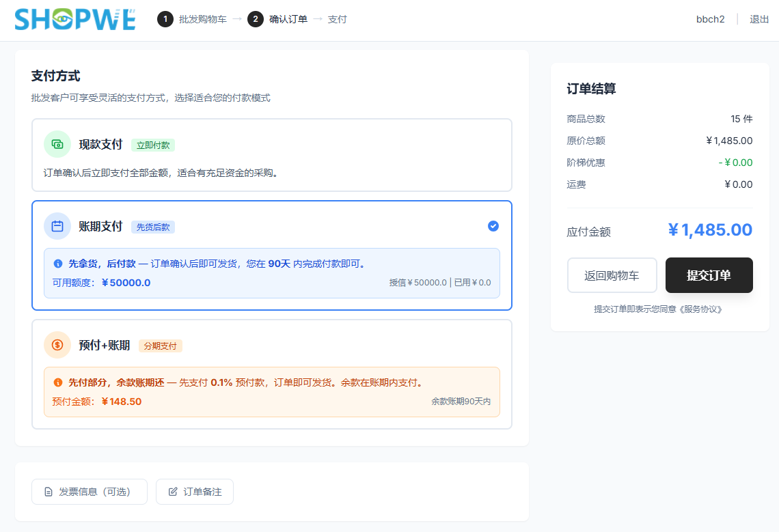Open 订单备注 section
Image resolution: width=779 pixels, height=532 pixels.
(195, 492)
